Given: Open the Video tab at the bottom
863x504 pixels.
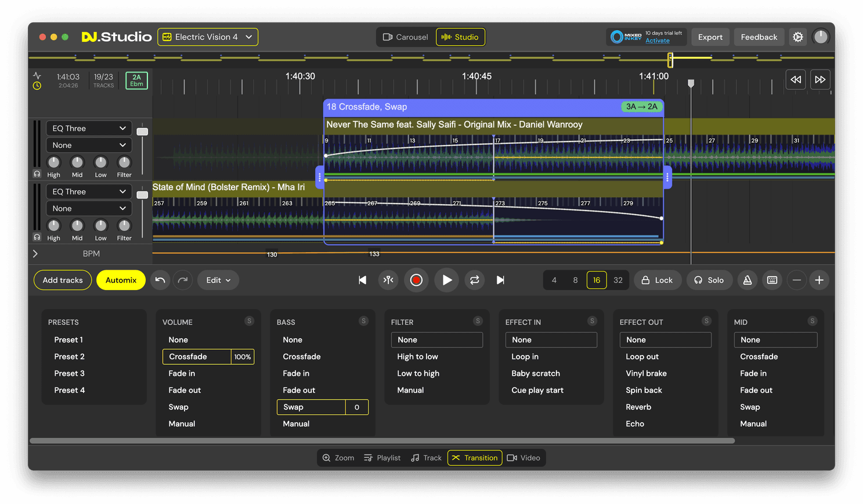Looking at the screenshot, I should coord(523,458).
